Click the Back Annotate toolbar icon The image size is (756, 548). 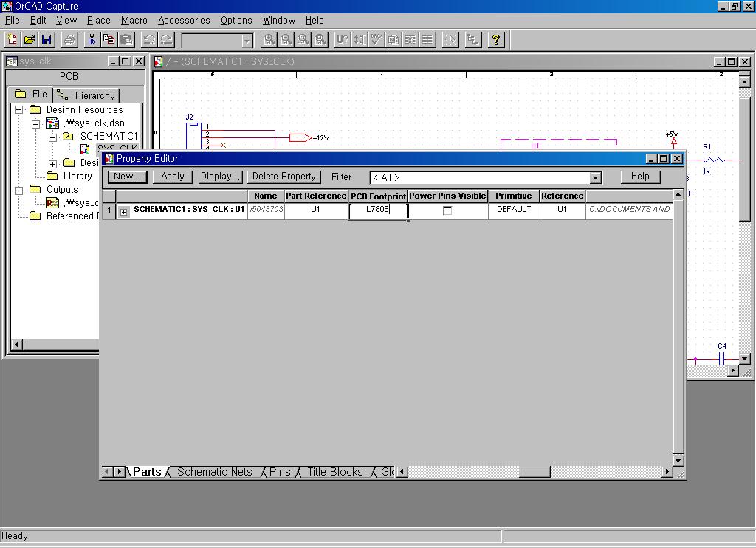pyautogui.click(x=360, y=40)
